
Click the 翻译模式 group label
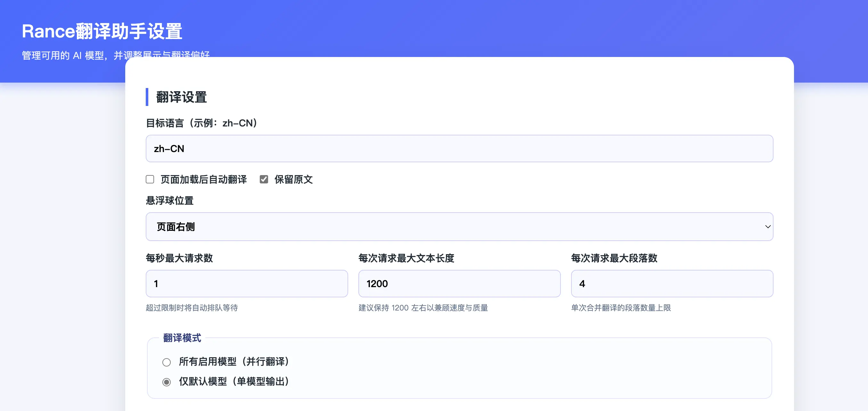pos(181,339)
